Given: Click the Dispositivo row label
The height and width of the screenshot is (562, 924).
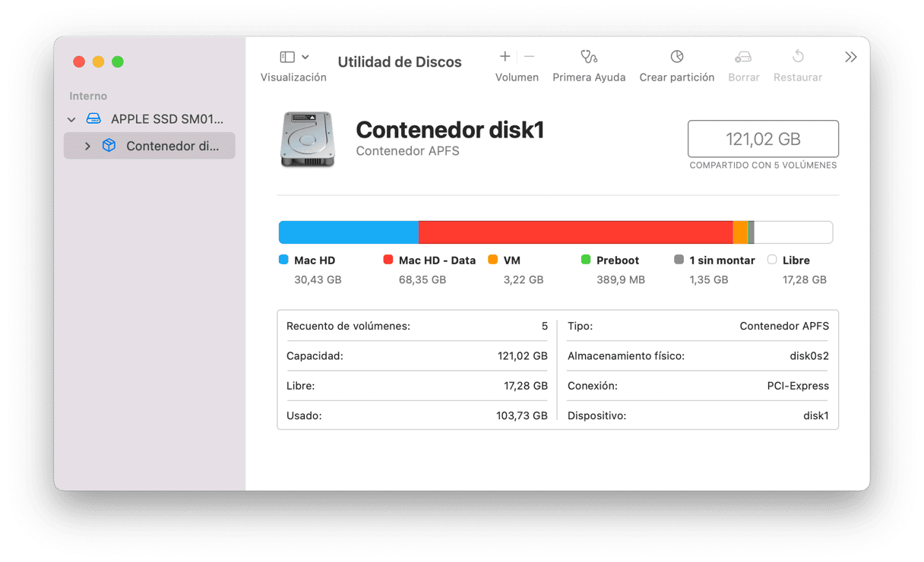Looking at the screenshot, I should tap(597, 416).
